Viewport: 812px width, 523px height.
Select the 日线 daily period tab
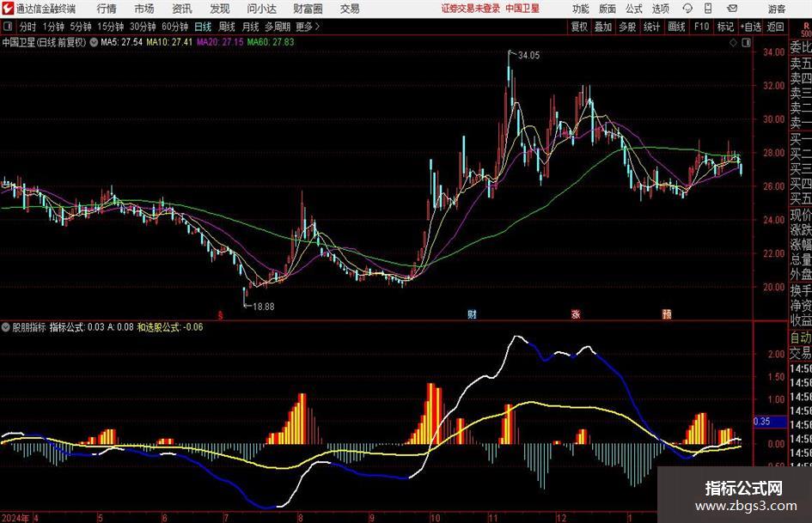pos(203,27)
